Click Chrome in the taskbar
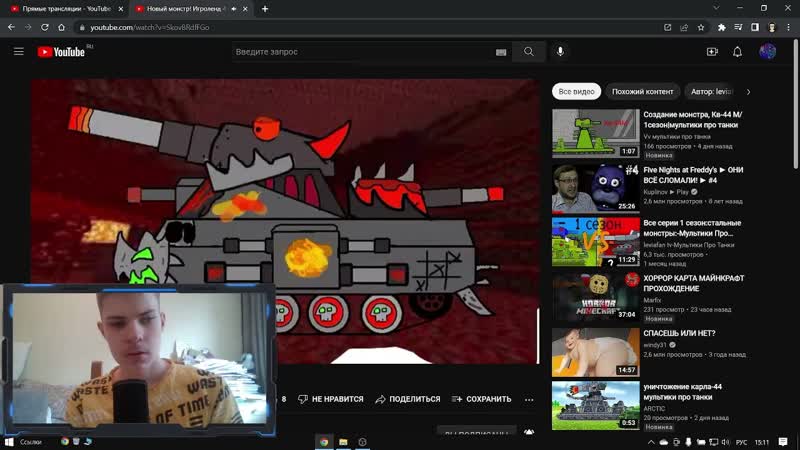 [x=324, y=442]
